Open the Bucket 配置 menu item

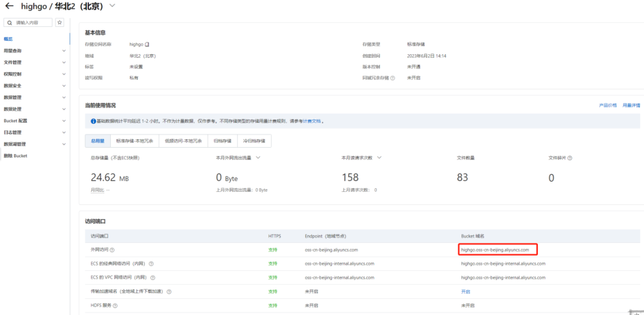16,121
